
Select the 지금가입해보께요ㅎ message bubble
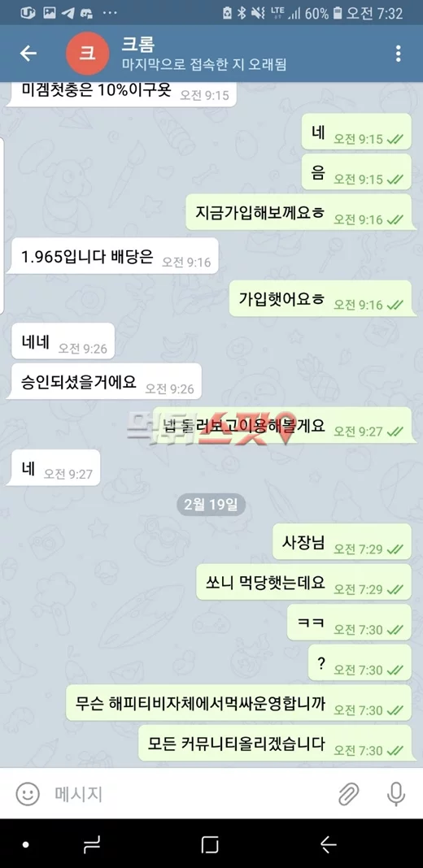pos(299,213)
